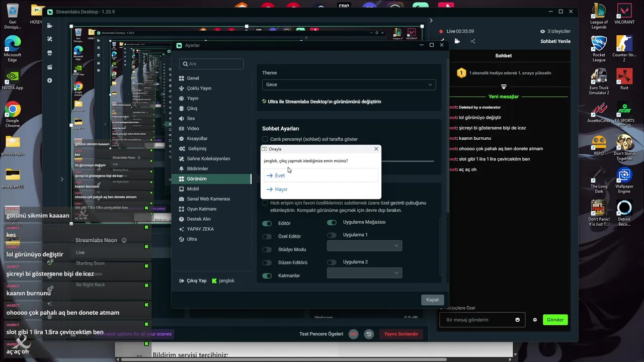Open Valorant desktop shortcut
Viewport: 644px width, 362px height.
(624, 15)
